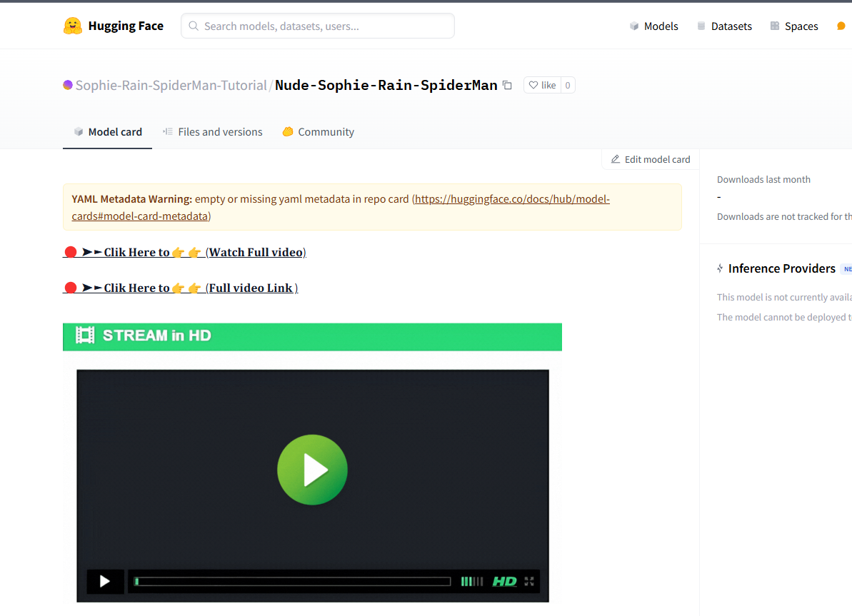Click the Model card tab cube icon
This screenshot has height=616, width=852.
click(x=79, y=131)
